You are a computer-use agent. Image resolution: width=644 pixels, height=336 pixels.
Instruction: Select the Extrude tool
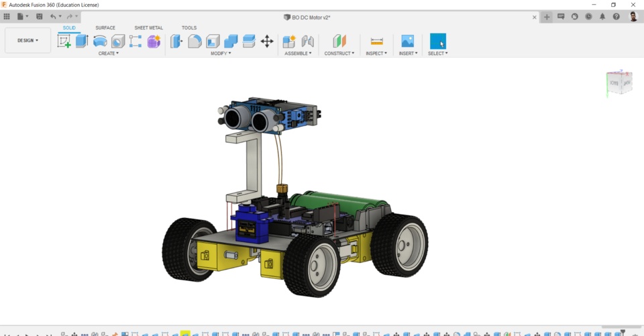pyautogui.click(x=82, y=41)
